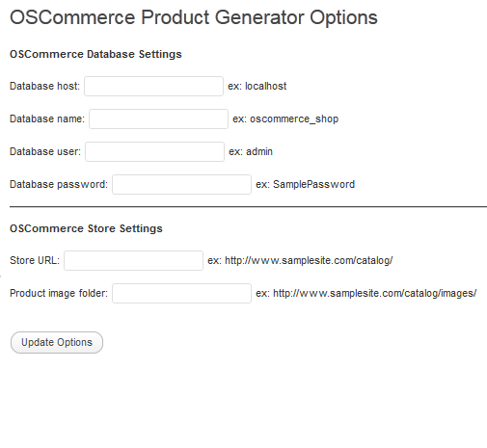Click the catalog/images example URL text
This screenshot has height=448, width=487.
point(366,293)
